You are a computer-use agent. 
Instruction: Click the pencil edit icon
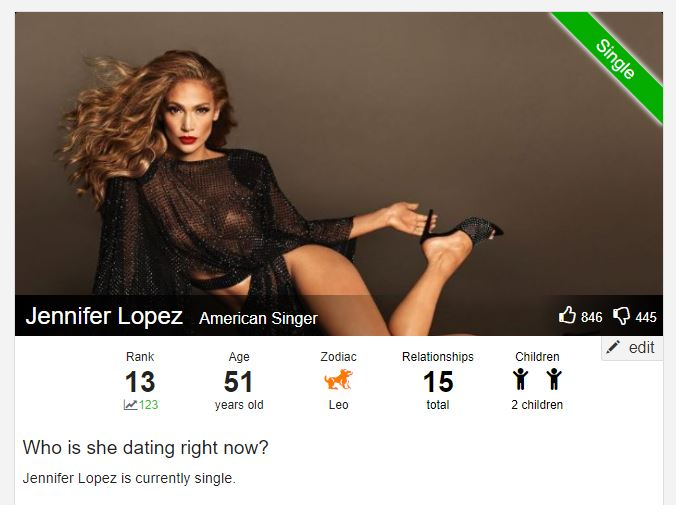[x=613, y=347]
